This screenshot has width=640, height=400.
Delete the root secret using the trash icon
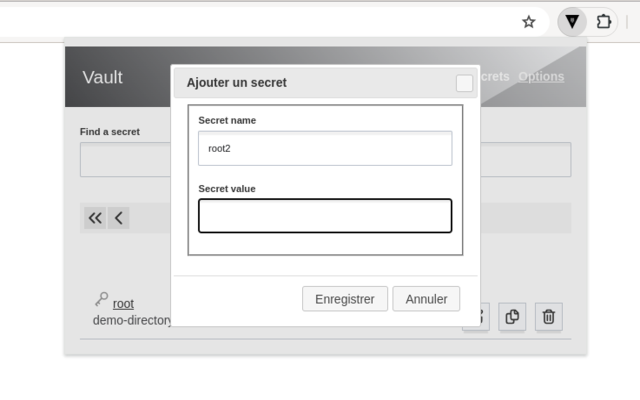[549, 316]
